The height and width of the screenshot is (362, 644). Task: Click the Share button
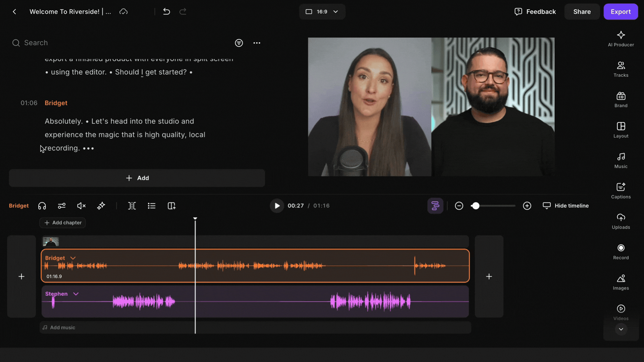coord(582,12)
